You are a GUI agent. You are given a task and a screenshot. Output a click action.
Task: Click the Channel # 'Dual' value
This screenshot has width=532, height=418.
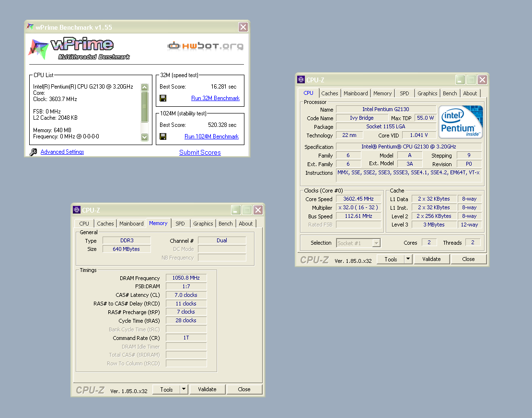coord(222,240)
